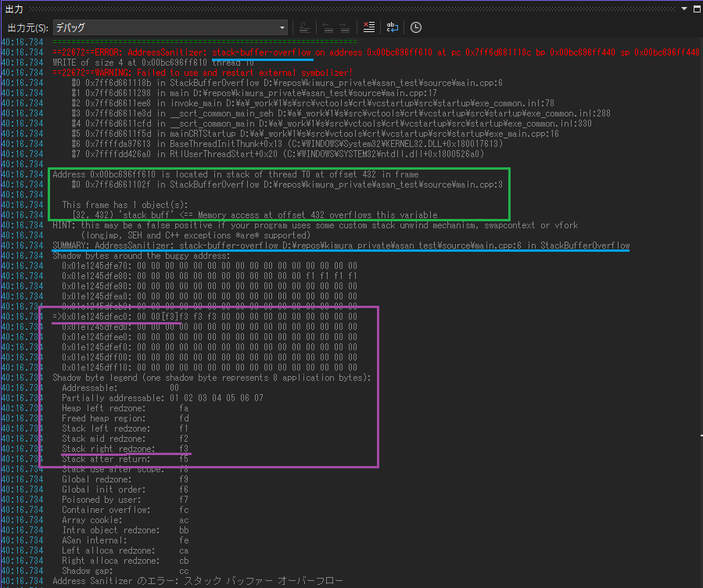
Task: Click the 'Shadow byte legend' heading line
Action: tap(212, 378)
